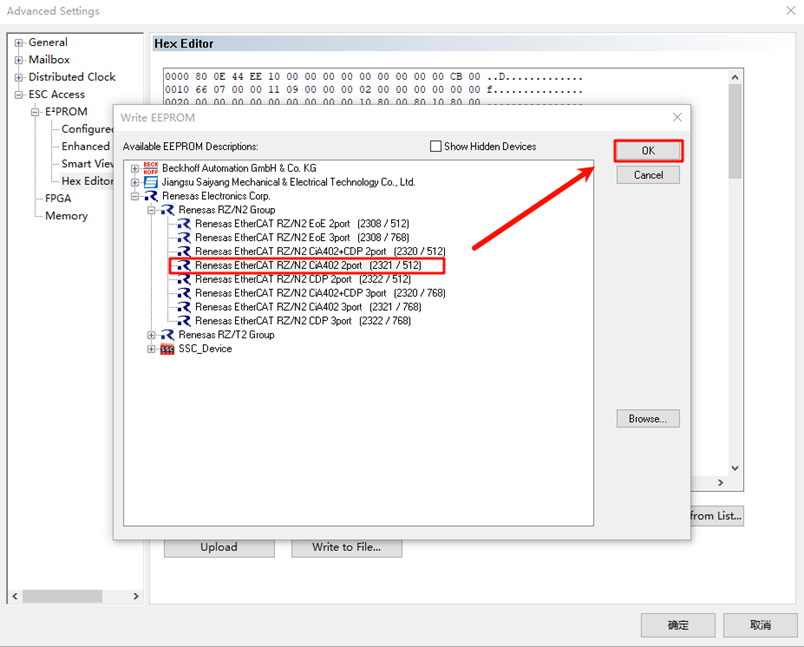
Task: Enable Show Hidden Devices checkbox
Action: click(435, 146)
